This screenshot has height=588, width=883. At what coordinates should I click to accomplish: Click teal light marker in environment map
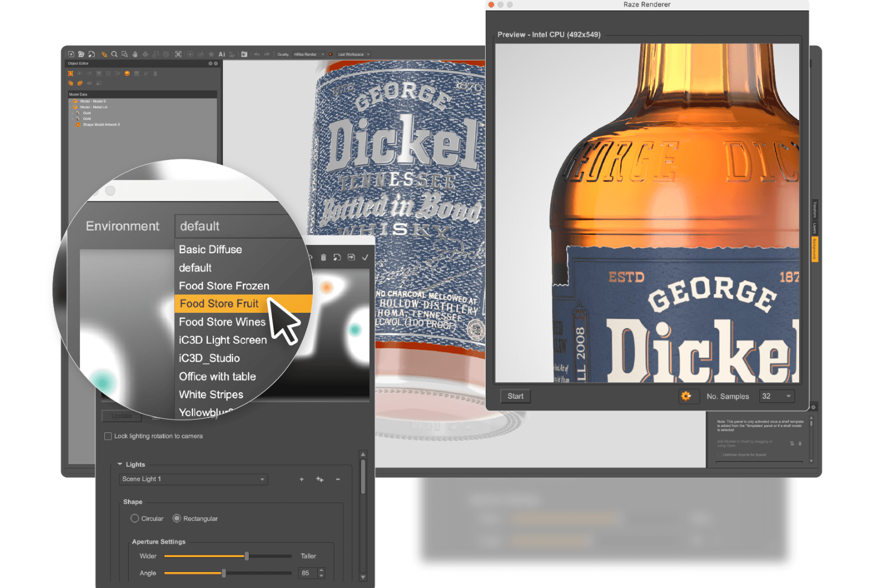354,330
